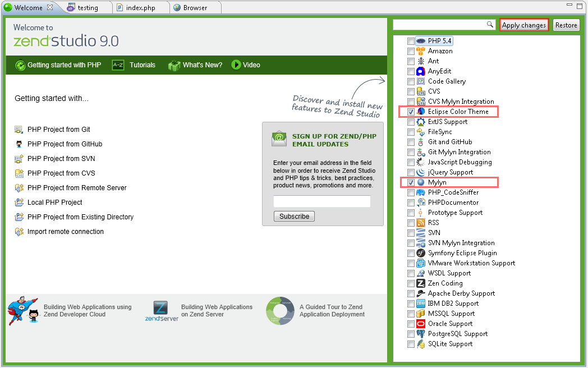Uncheck the Mylyn checkbox
The image size is (588, 368).
point(411,182)
